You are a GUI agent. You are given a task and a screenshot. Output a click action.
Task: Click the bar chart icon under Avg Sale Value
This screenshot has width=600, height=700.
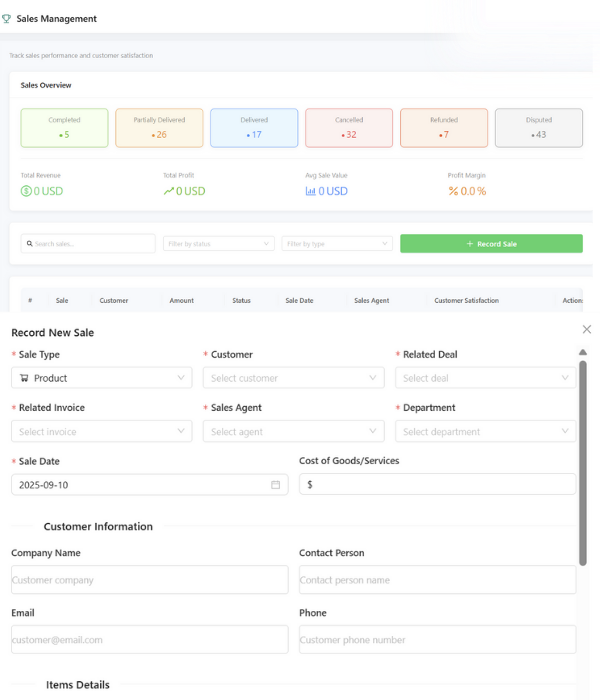pos(310,191)
